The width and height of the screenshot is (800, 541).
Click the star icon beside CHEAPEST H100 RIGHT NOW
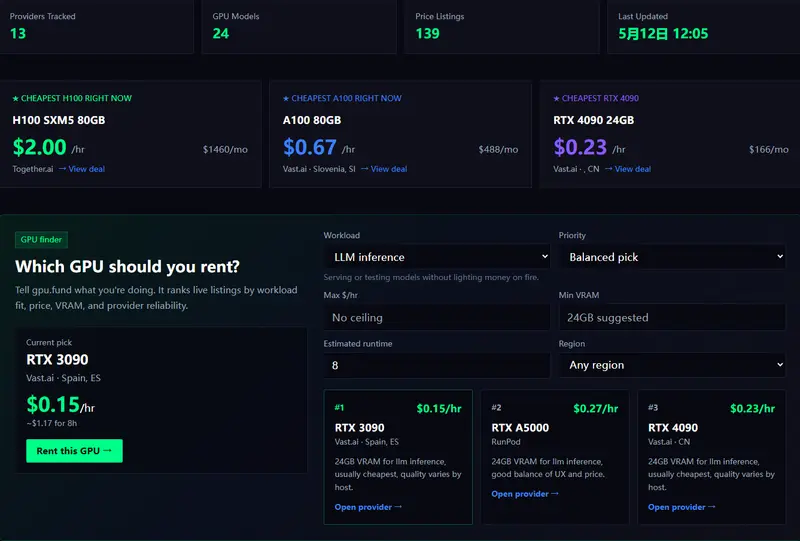point(15,99)
